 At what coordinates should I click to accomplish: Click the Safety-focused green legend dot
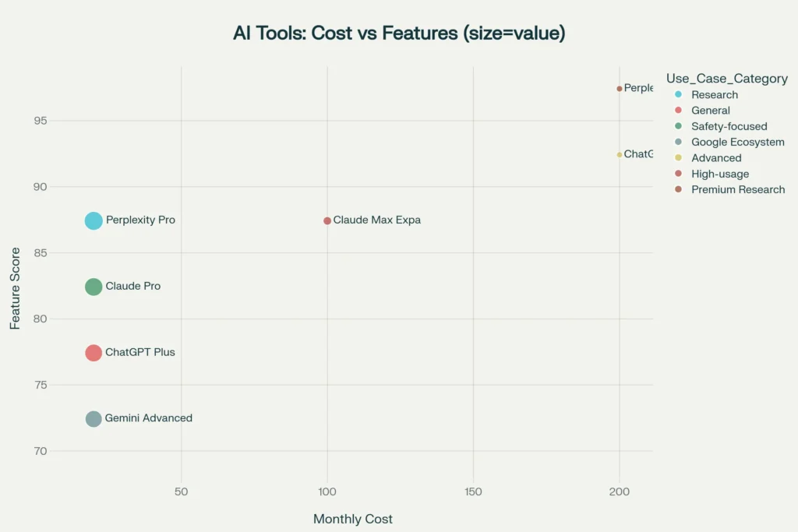pos(678,126)
